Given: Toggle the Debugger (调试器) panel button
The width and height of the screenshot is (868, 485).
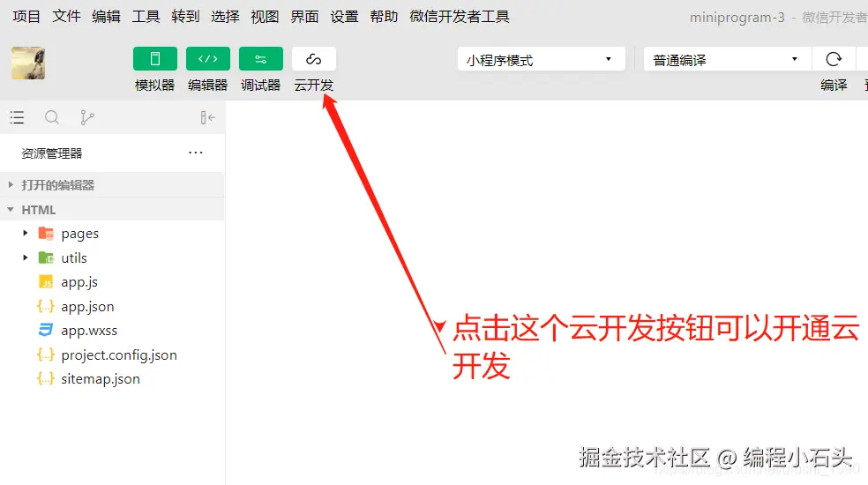Looking at the screenshot, I should (x=261, y=59).
